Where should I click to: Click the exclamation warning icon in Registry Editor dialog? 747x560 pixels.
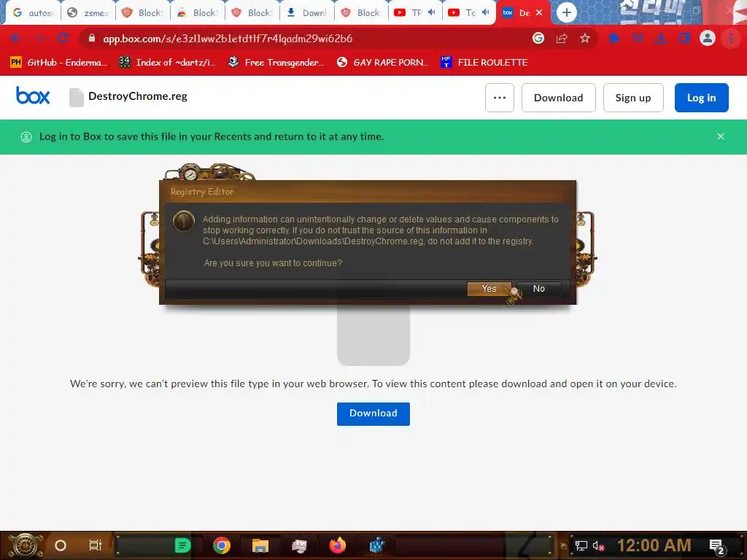pyautogui.click(x=183, y=222)
